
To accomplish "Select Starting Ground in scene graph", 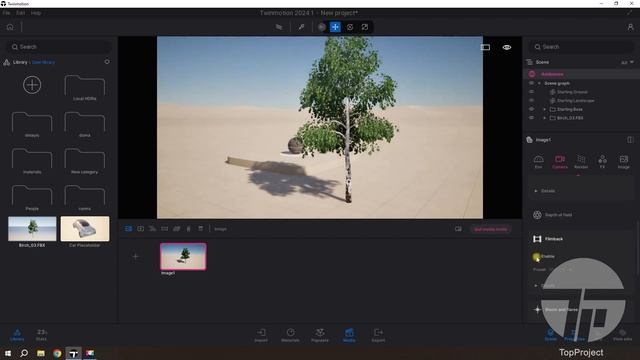I will (x=572, y=92).
